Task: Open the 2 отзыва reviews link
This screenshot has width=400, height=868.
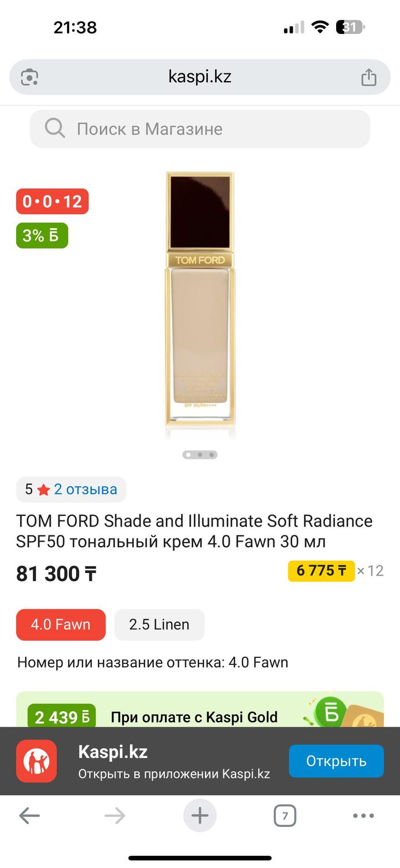Action: pos(85,489)
